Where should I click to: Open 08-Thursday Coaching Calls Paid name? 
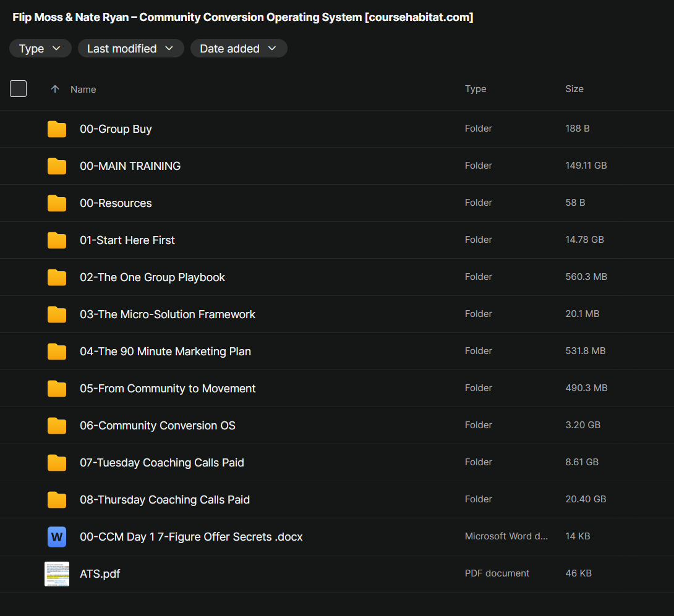164,500
